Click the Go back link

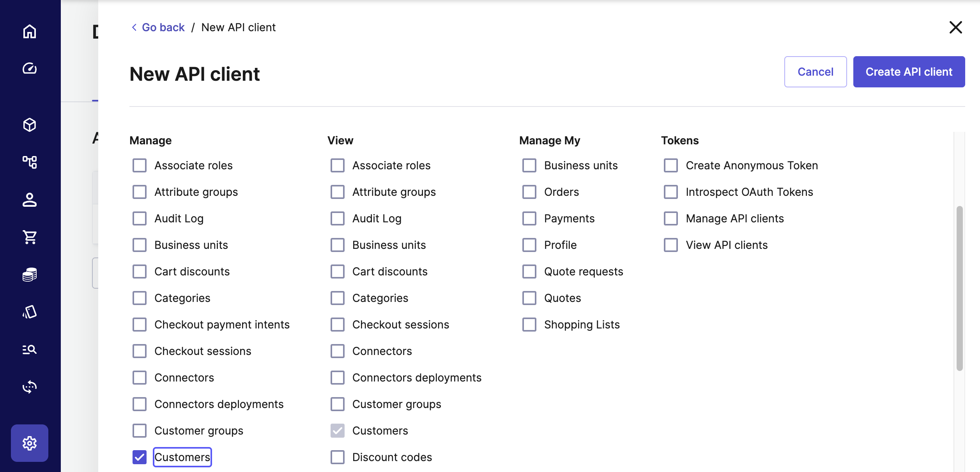[163, 27]
